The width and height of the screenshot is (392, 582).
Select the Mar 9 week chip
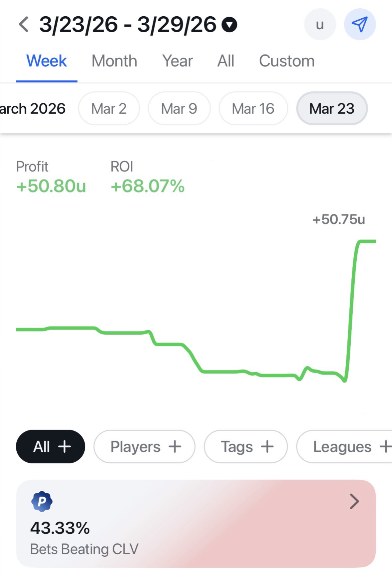click(x=179, y=109)
